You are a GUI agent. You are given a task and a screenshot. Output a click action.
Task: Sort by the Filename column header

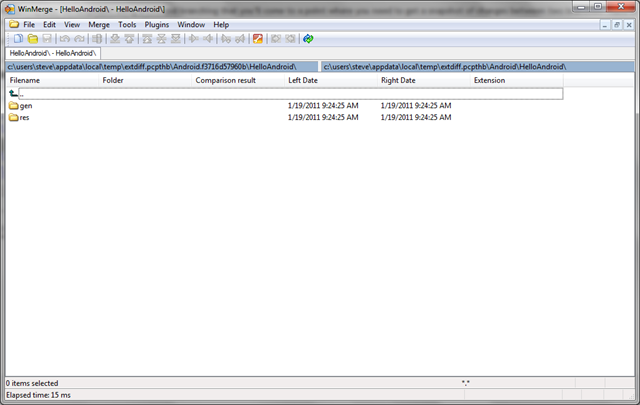52,80
